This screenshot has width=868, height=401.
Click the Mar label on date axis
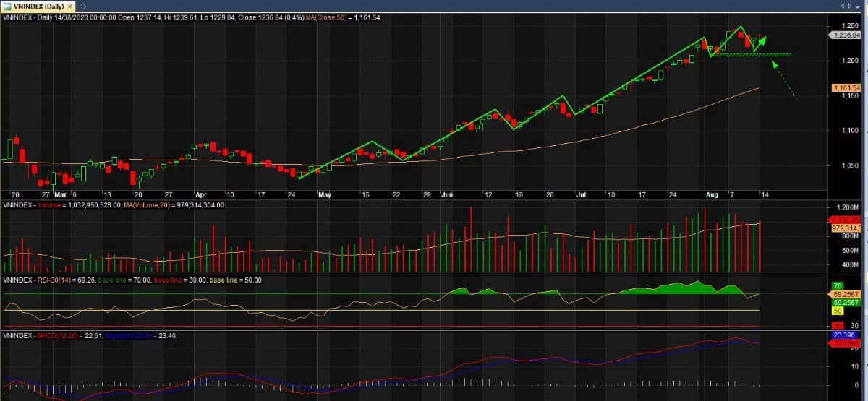[60, 195]
